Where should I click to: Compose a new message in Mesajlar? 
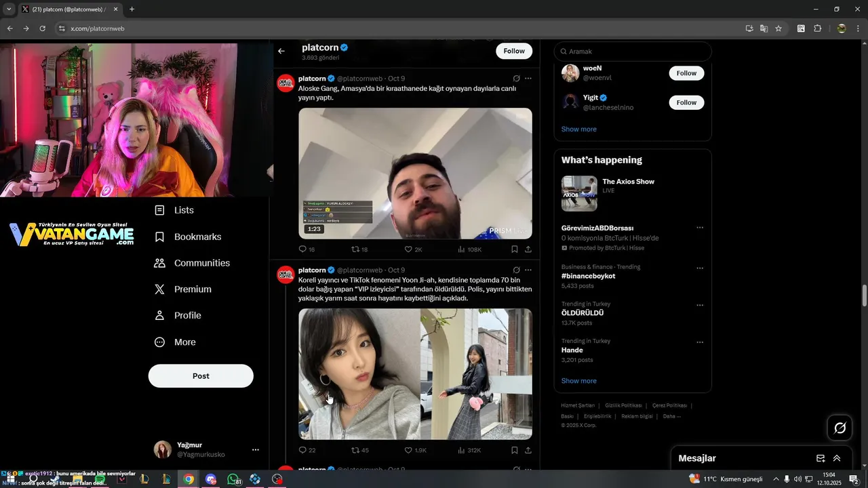[x=821, y=458]
